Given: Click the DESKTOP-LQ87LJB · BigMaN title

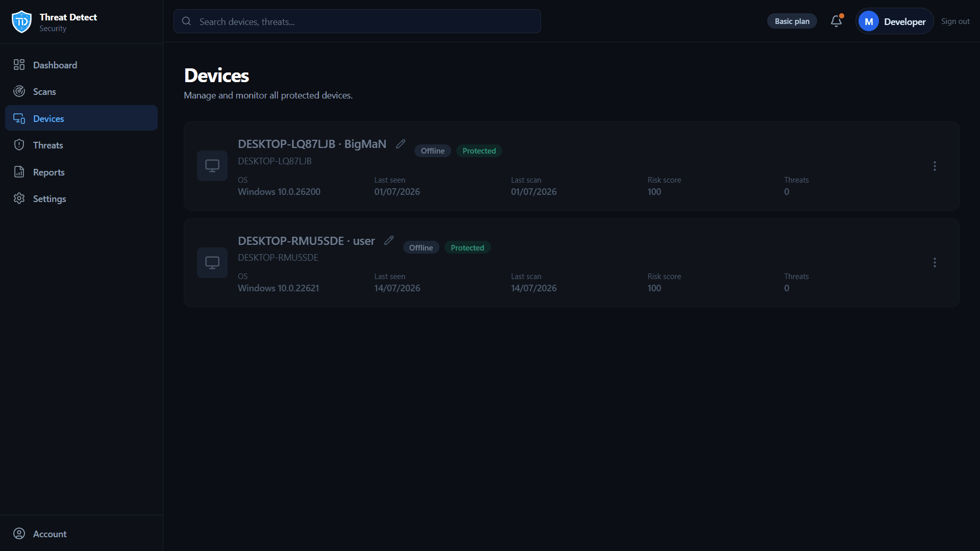Looking at the screenshot, I should 312,144.
